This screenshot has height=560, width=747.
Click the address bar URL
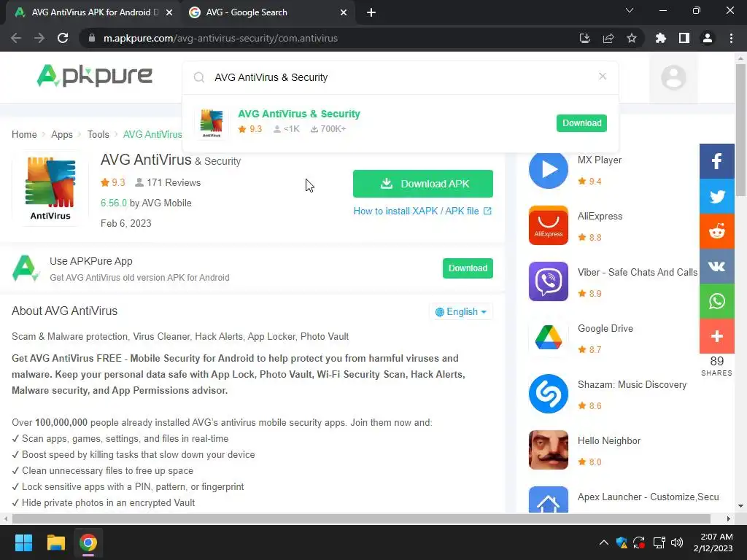pyautogui.click(x=220, y=38)
